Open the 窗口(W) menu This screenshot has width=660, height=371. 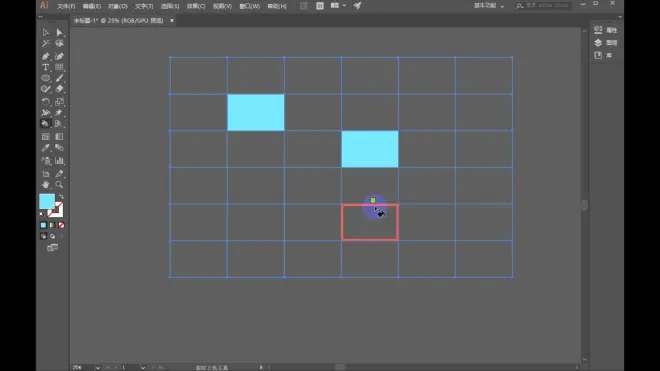coord(250,6)
